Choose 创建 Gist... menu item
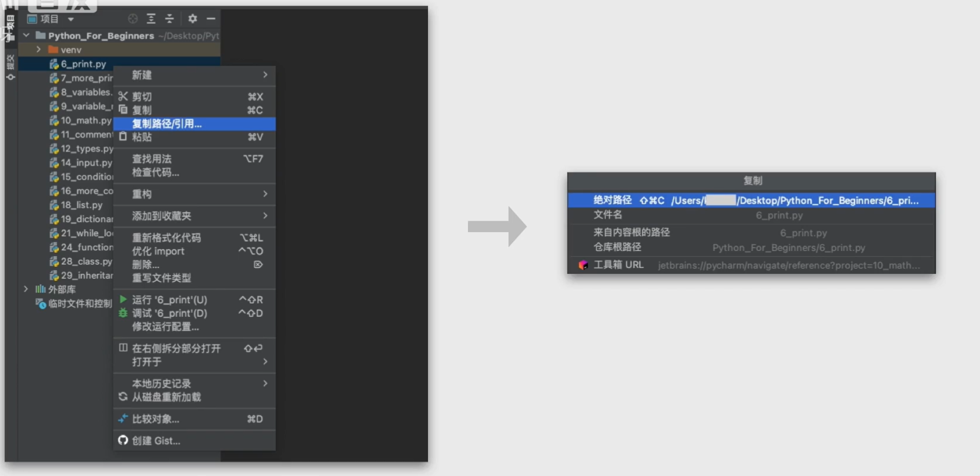 [194, 441]
